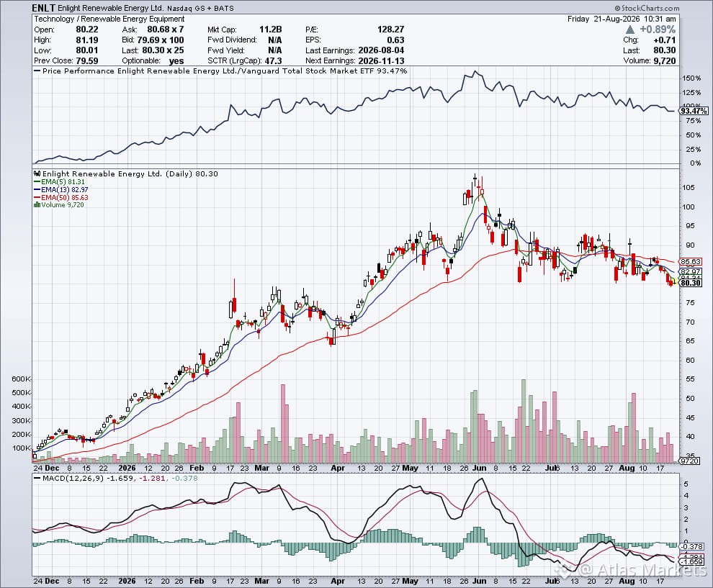This screenshot has width=713, height=588.
Task: Click the Bid value 79.69 x 100
Action: [161, 40]
